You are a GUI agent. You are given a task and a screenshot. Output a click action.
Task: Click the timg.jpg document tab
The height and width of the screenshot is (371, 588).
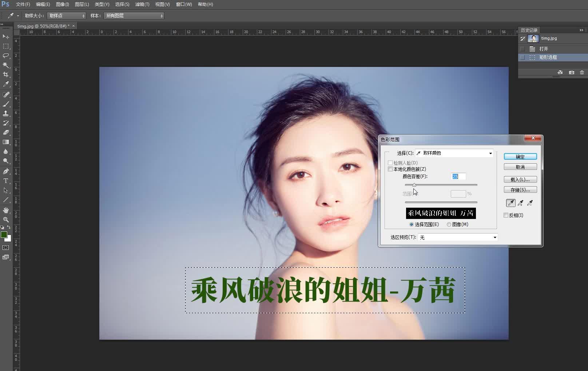[38, 25]
